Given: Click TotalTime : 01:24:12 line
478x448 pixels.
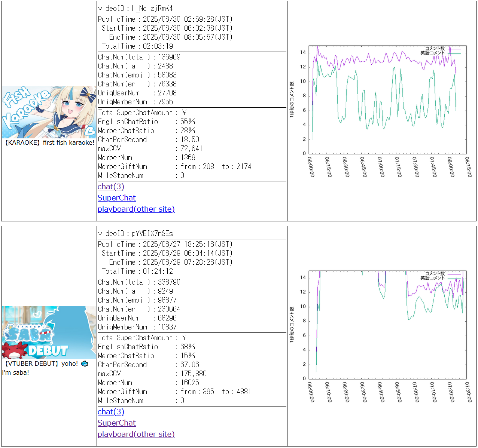Looking at the screenshot, I should pyautogui.click(x=137, y=271).
